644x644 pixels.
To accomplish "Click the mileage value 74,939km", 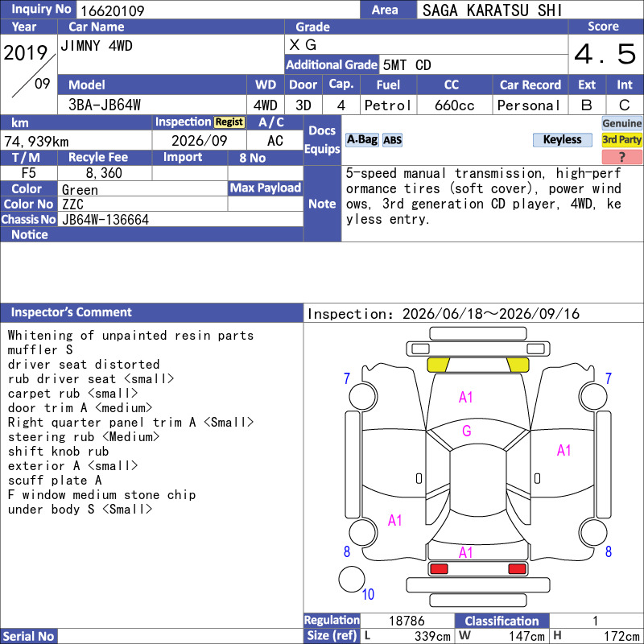I will click(36, 142).
